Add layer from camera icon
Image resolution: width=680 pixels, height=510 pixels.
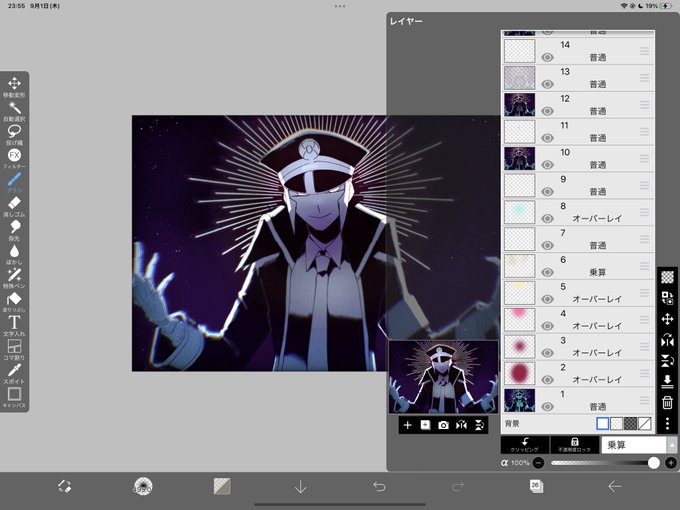[x=443, y=425]
